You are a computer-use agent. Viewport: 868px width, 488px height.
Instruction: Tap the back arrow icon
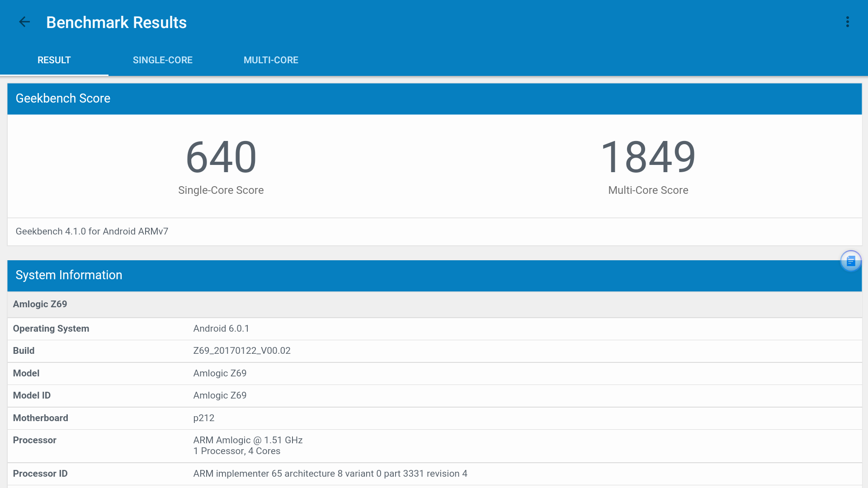pos(24,22)
